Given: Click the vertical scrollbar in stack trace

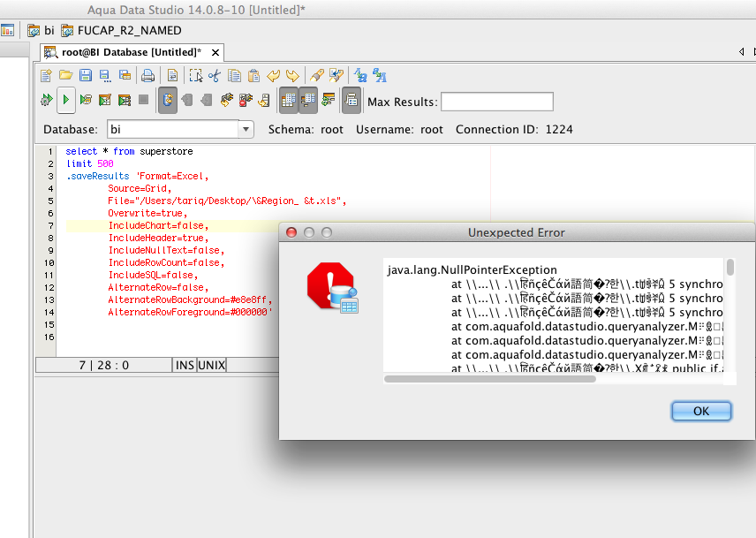Looking at the screenshot, I should coord(730,268).
